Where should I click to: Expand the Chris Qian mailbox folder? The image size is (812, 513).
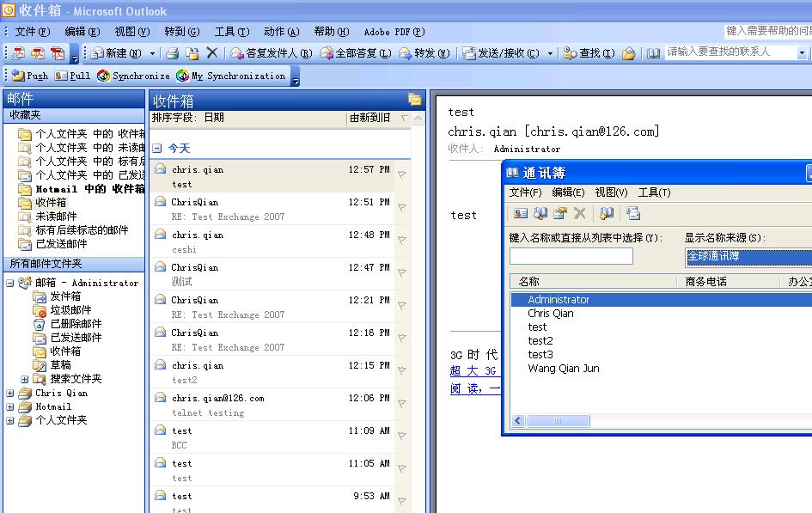(x=10, y=393)
